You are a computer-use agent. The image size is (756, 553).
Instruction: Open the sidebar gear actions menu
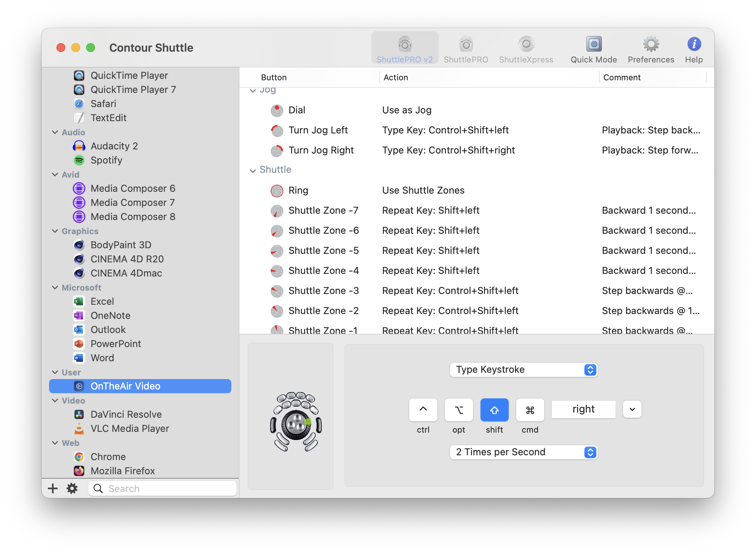coord(72,488)
